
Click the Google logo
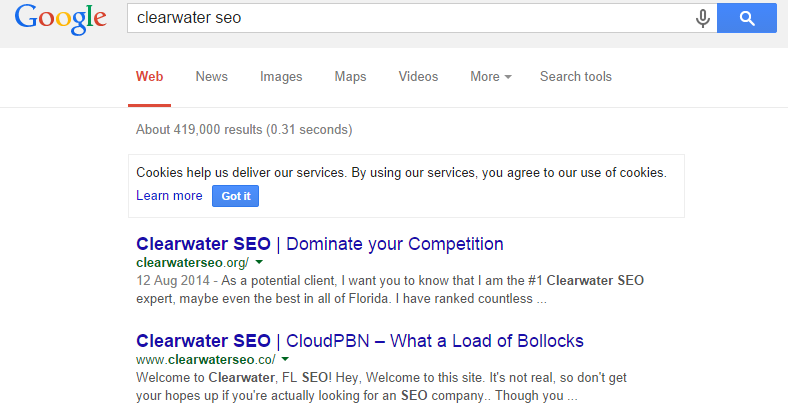click(61, 19)
